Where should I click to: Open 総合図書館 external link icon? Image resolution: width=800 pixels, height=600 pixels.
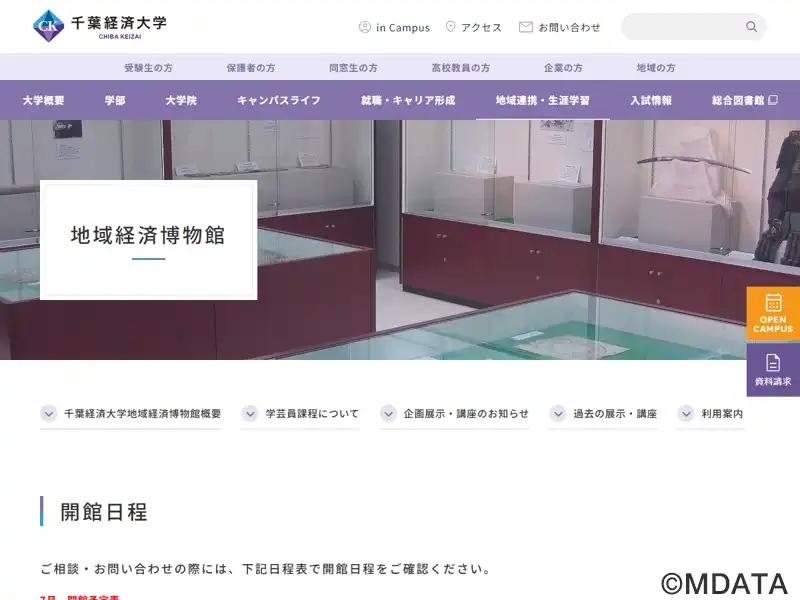(773, 100)
